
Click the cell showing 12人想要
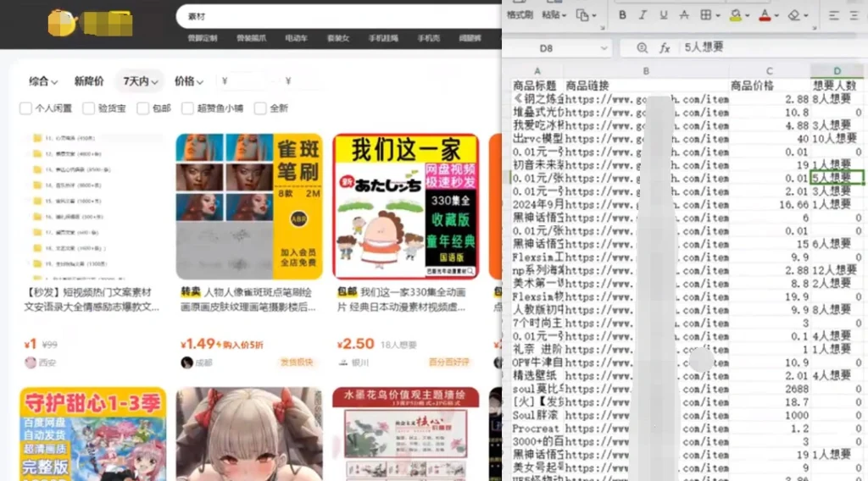[x=837, y=270]
